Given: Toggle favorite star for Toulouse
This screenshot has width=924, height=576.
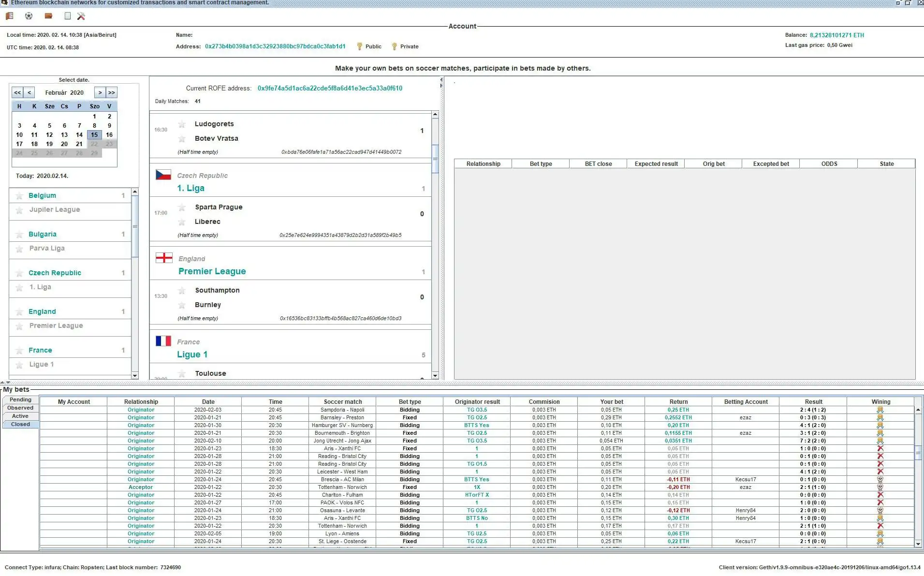Looking at the screenshot, I should tap(182, 373).
